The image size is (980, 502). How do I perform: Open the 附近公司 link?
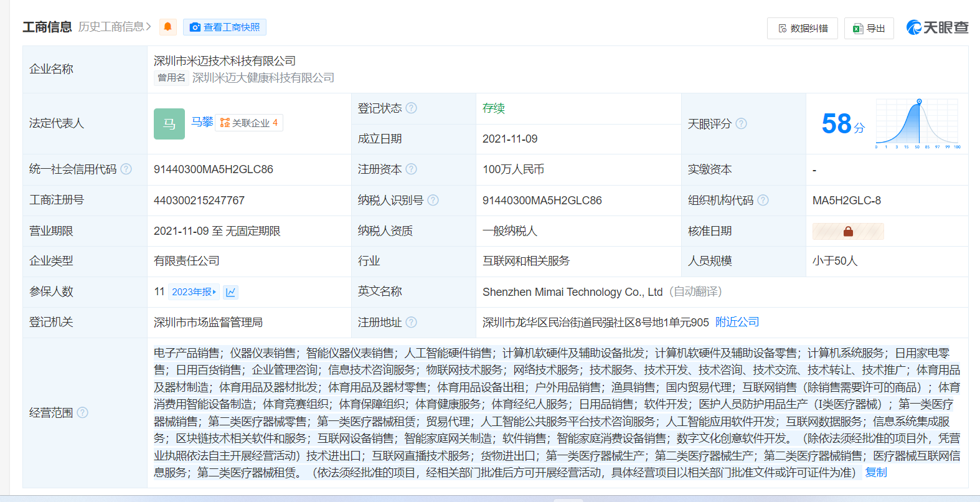pyautogui.click(x=737, y=322)
